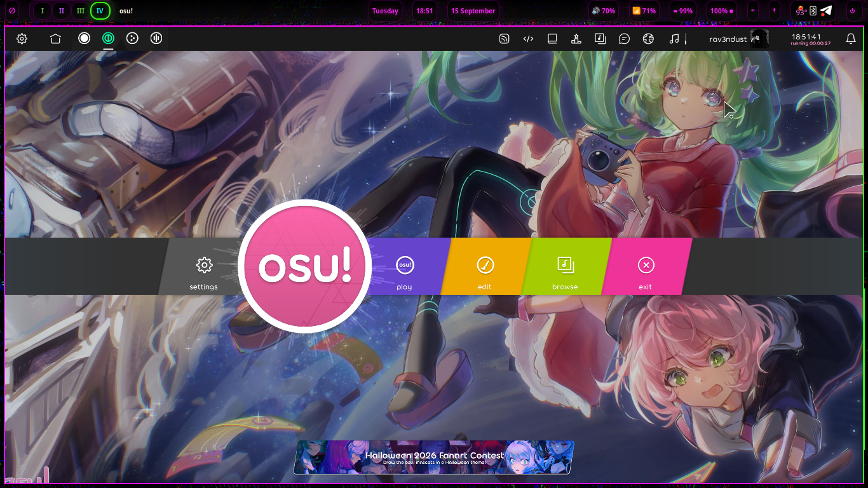Click the big pink osu! logo

tap(305, 266)
